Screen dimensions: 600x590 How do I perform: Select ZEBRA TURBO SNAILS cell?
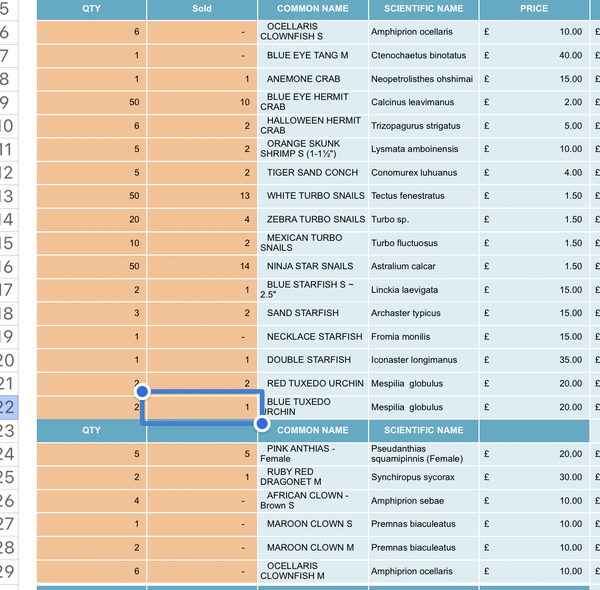coord(313,220)
